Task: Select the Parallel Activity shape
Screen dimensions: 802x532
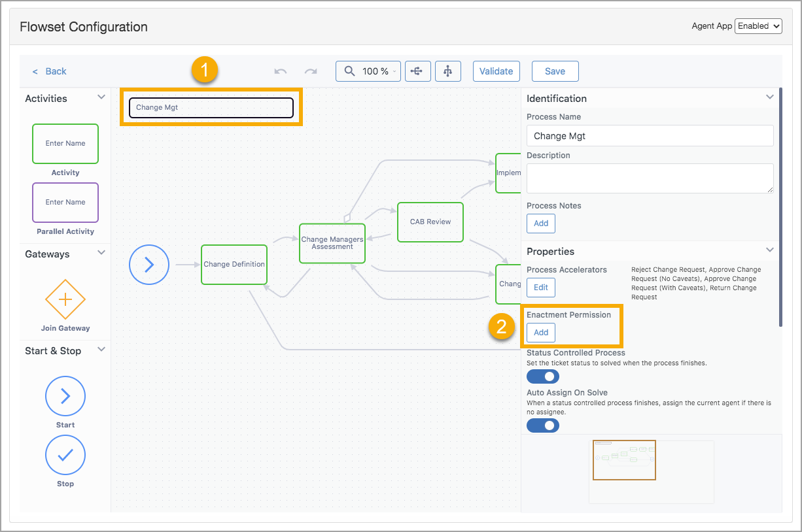Action: click(x=65, y=203)
